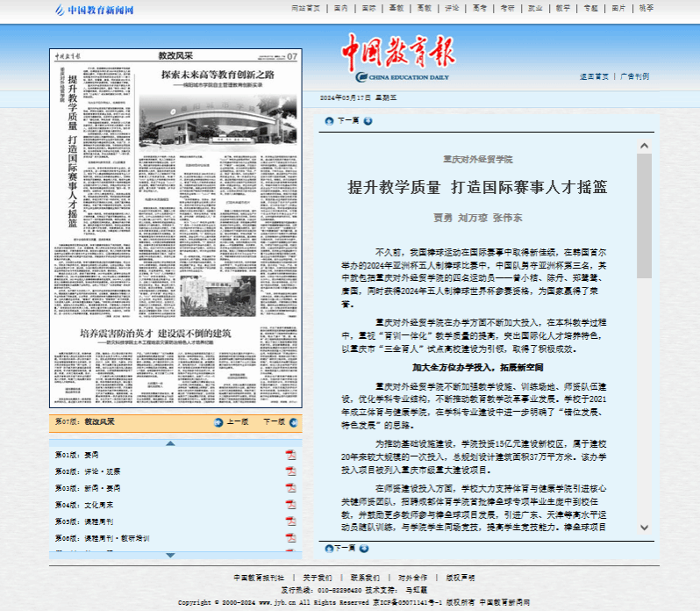The image size is (700, 611).
Task: Click the article scrollbar up arrow
Action: pos(644,145)
